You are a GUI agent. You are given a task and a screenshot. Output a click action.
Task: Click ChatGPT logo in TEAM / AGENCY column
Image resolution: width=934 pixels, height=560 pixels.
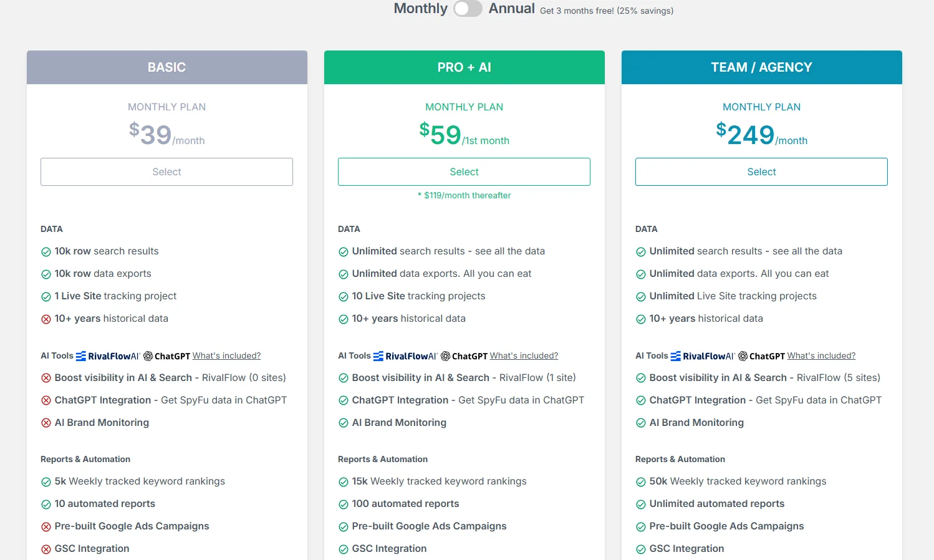761,356
